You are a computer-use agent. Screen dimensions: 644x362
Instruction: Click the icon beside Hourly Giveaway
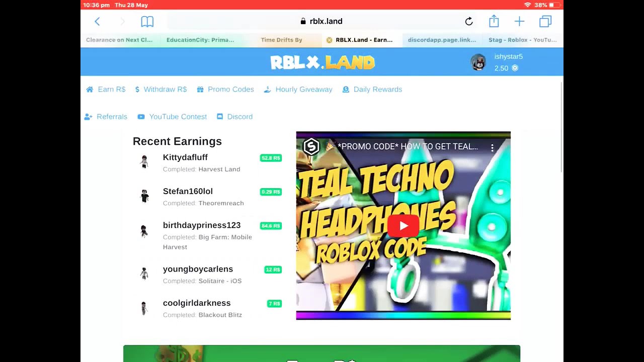pos(268,89)
